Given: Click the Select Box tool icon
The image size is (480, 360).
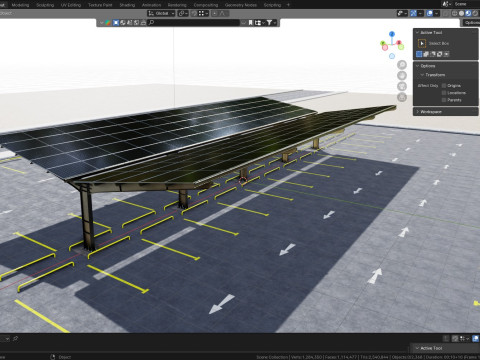Looking at the screenshot, I should point(422,43).
